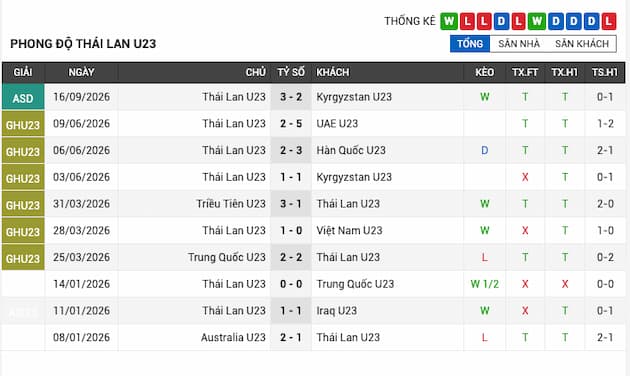
Task: Click GHU23 badge for 09/06/2026 match
Action: (x=23, y=124)
